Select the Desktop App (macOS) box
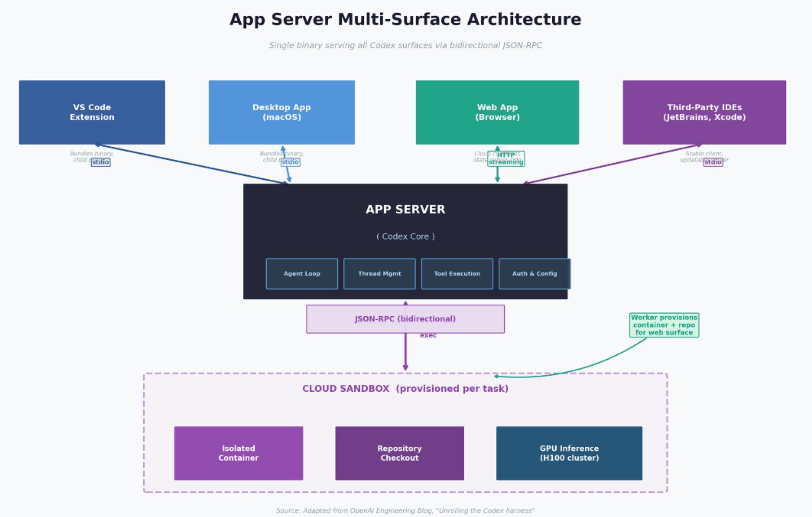 tap(282, 112)
